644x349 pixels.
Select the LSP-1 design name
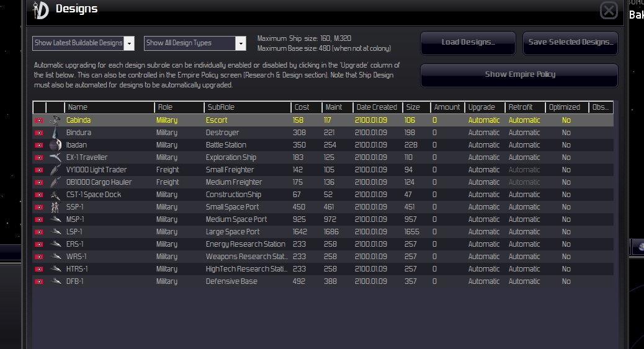click(x=74, y=232)
